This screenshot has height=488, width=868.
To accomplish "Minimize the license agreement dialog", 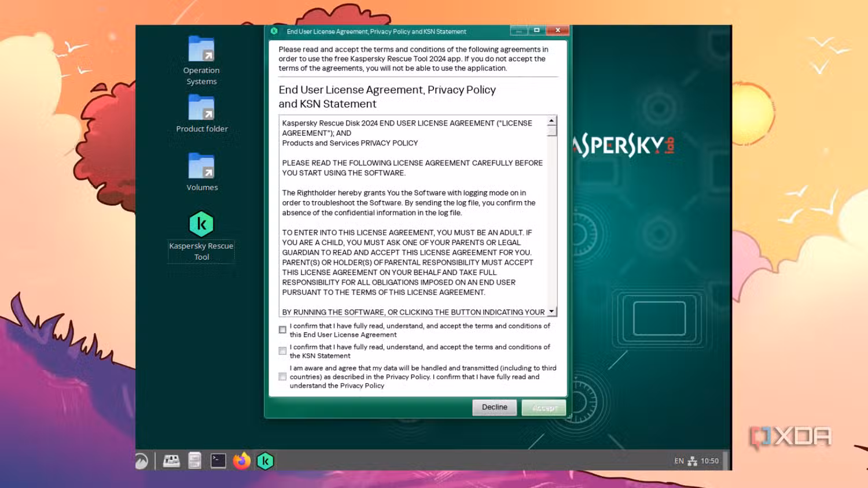I will click(x=518, y=31).
